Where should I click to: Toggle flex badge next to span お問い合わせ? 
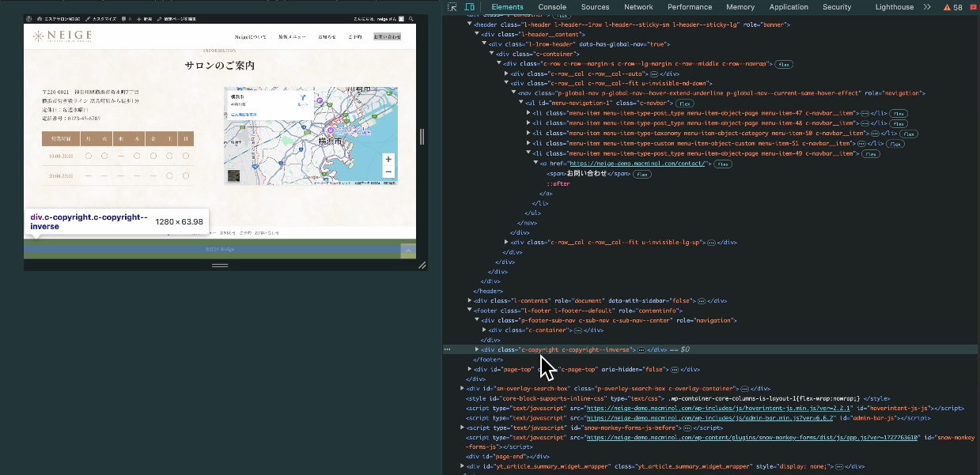point(641,174)
